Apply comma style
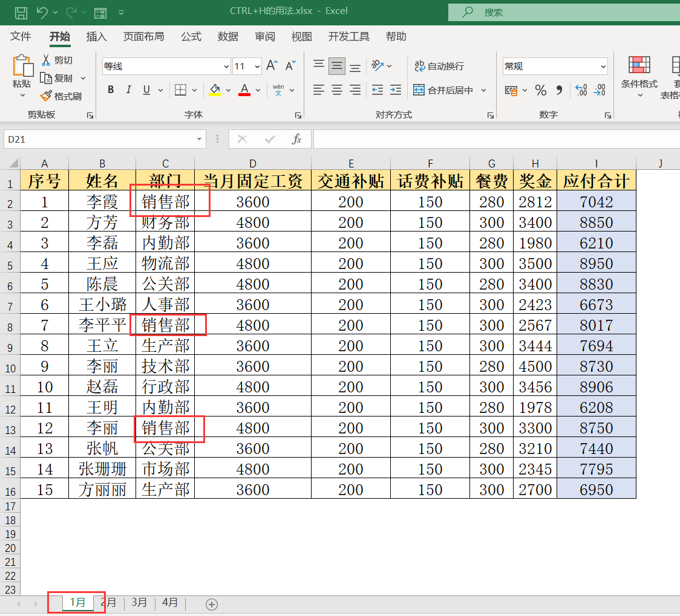Screen dimensions: 680x616 (560, 90)
